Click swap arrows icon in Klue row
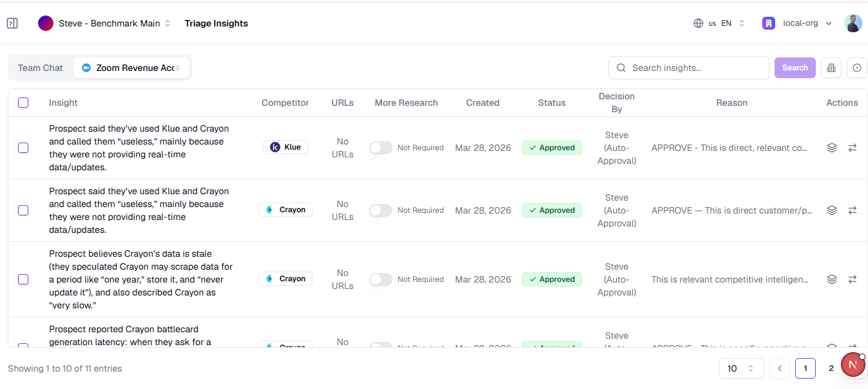The height and width of the screenshot is (389, 868). click(x=853, y=148)
